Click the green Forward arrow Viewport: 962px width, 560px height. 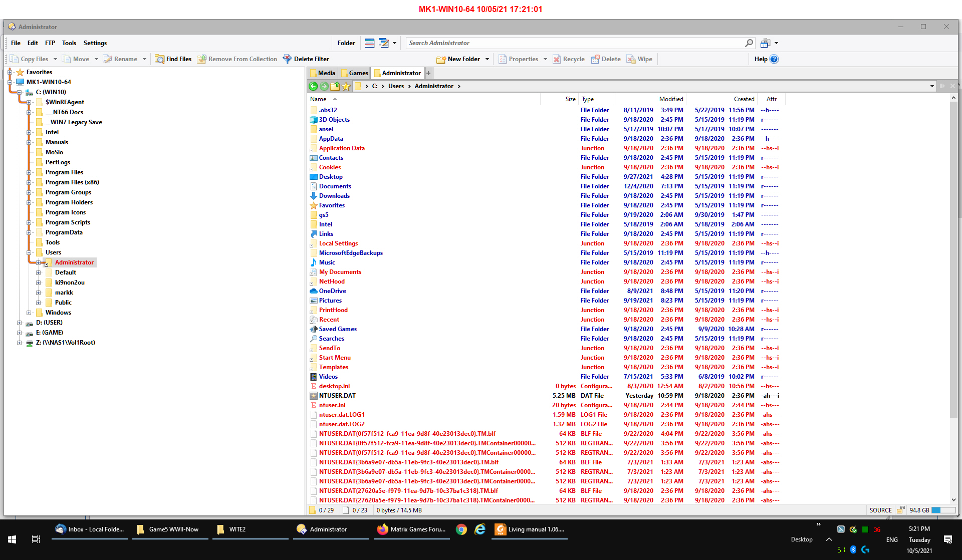click(324, 86)
